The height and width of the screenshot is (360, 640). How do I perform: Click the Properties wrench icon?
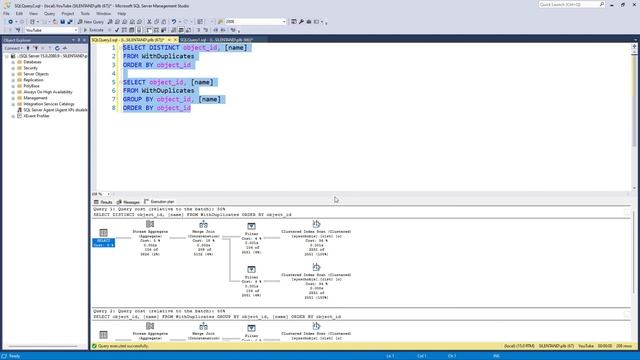[301, 22]
